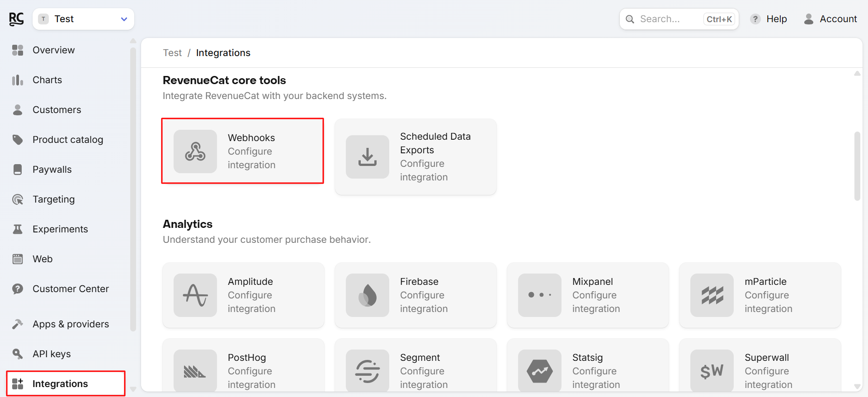Click the Mixpanel dots icon
This screenshot has width=868, height=397.
[540, 295]
